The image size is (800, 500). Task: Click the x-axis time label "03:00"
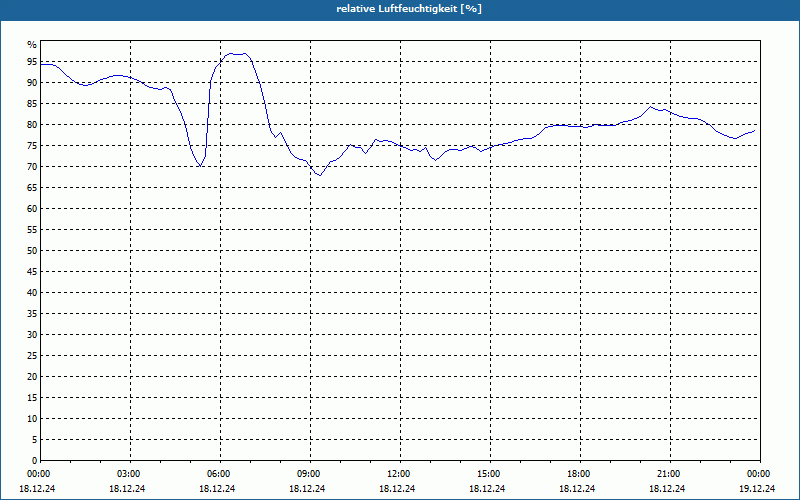[x=131, y=474]
